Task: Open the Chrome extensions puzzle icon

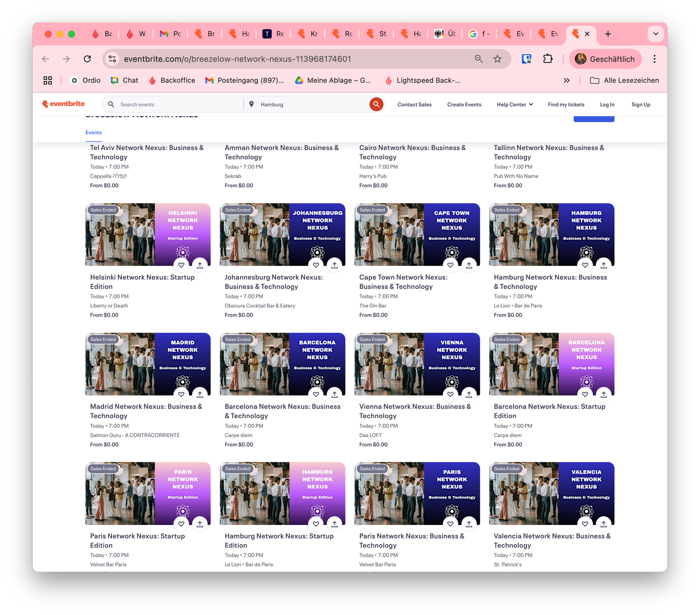Action: coord(548,59)
